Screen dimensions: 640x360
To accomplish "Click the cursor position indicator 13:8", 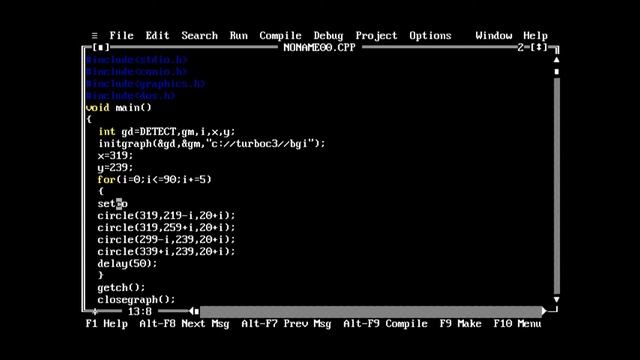I will [x=140, y=311].
